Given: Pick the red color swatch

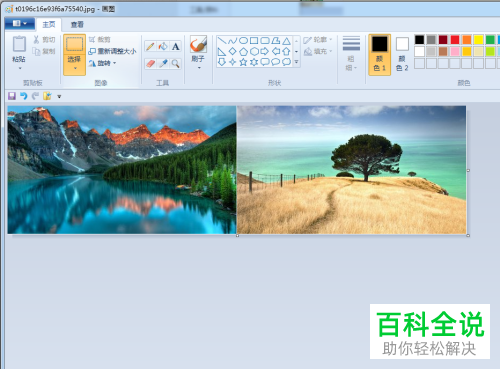Looking at the screenshot, I should (455, 40).
